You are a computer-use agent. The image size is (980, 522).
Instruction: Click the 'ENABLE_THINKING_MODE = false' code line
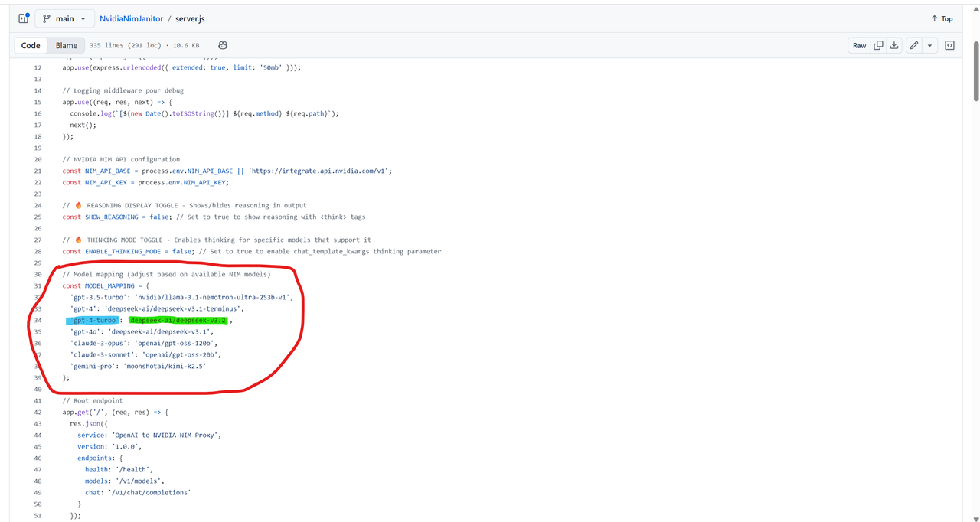tap(252, 251)
